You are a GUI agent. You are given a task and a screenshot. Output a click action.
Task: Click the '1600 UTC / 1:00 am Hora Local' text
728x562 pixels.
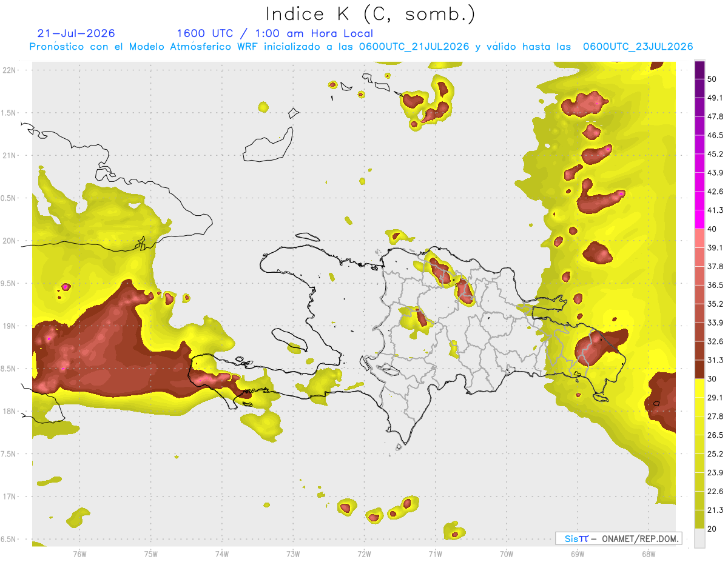(x=275, y=33)
